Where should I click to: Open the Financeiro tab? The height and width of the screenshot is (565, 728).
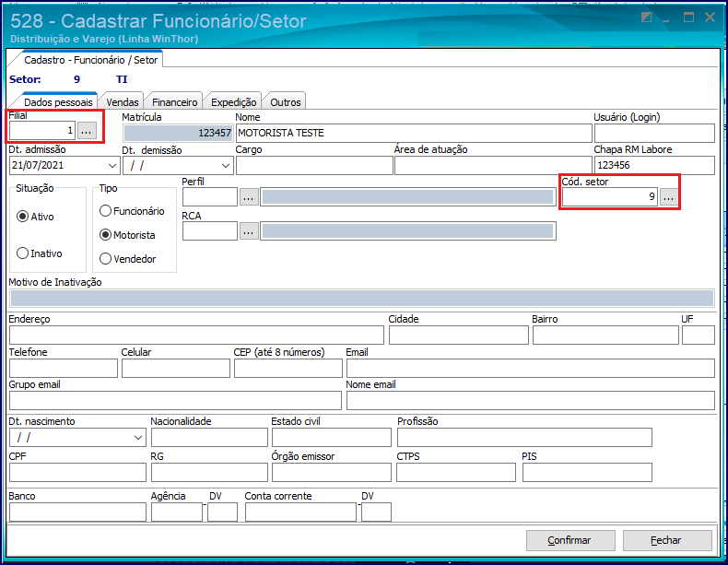click(174, 102)
